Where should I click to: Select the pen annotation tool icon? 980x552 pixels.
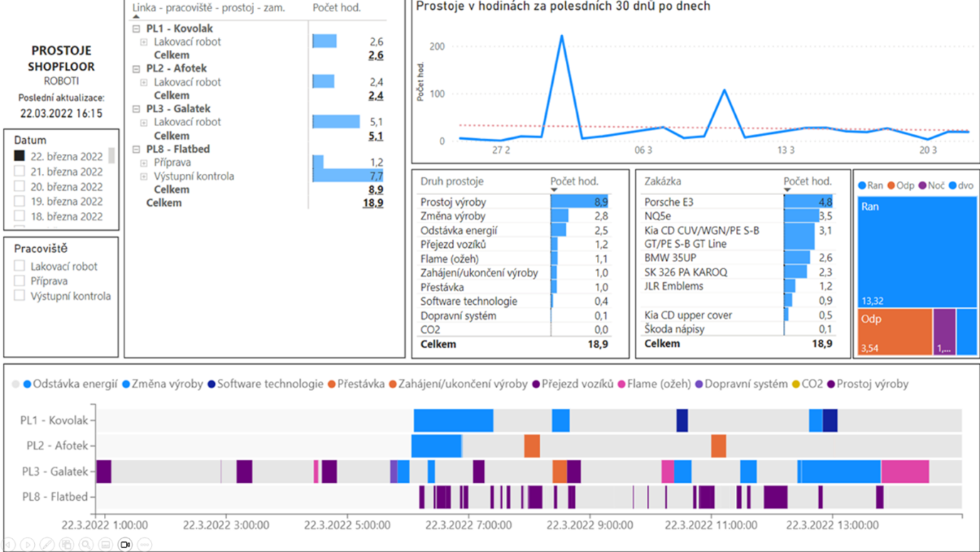pyautogui.click(x=47, y=544)
